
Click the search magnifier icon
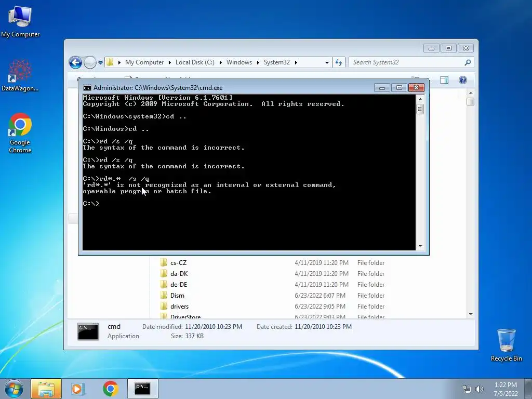click(x=468, y=62)
